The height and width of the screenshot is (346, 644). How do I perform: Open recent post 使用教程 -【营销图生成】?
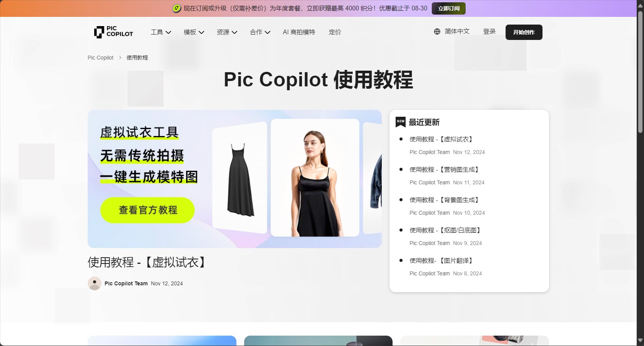coord(446,169)
